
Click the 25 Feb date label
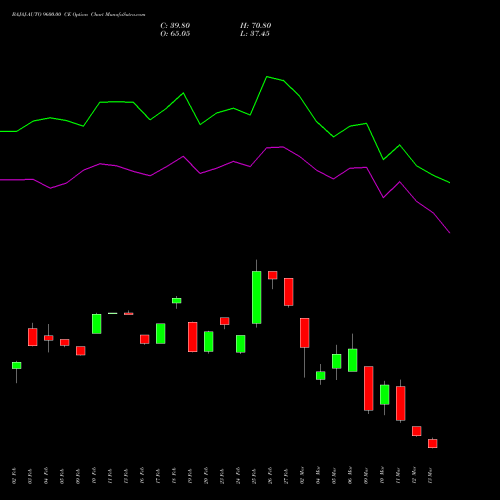(254, 476)
